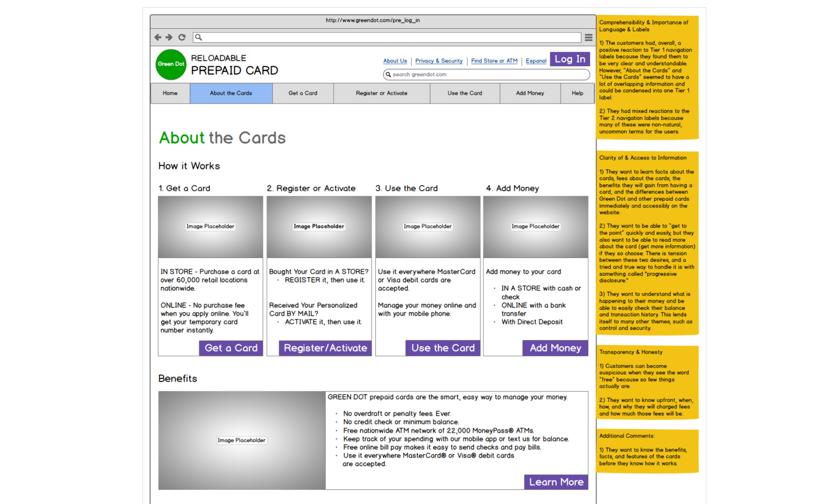This screenshot has height=504, width=840.
Task: Open the Get a Card navigation tab
Action: click(303, 93)
